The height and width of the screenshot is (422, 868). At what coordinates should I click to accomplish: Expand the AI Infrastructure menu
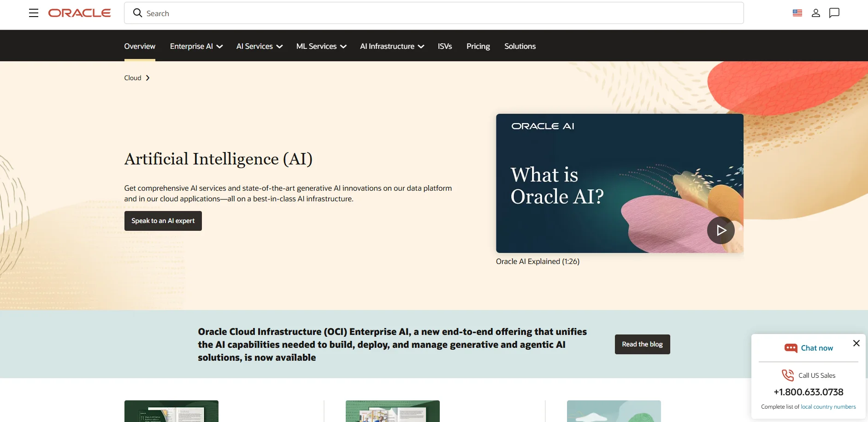pyautogui.click(x=391, y=46)
